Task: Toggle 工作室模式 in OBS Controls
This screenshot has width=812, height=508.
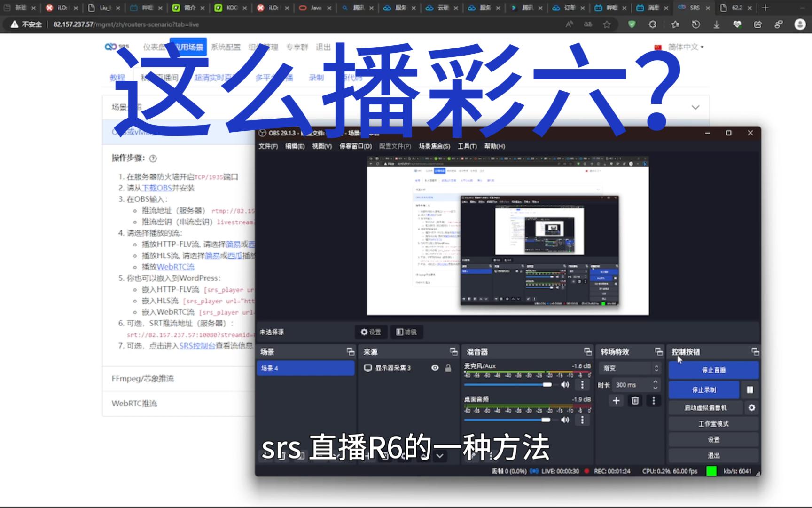Action: 713,424
